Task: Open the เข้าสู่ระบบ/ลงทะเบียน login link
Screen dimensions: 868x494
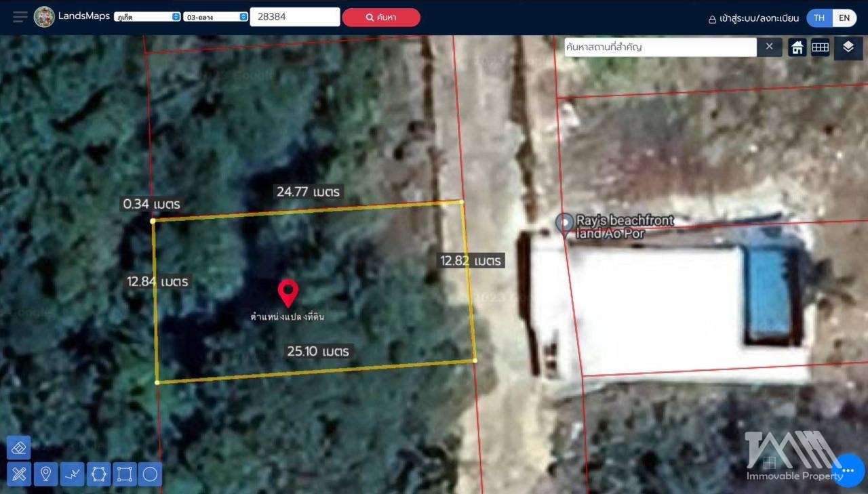Action: click(x=753, y=18)
